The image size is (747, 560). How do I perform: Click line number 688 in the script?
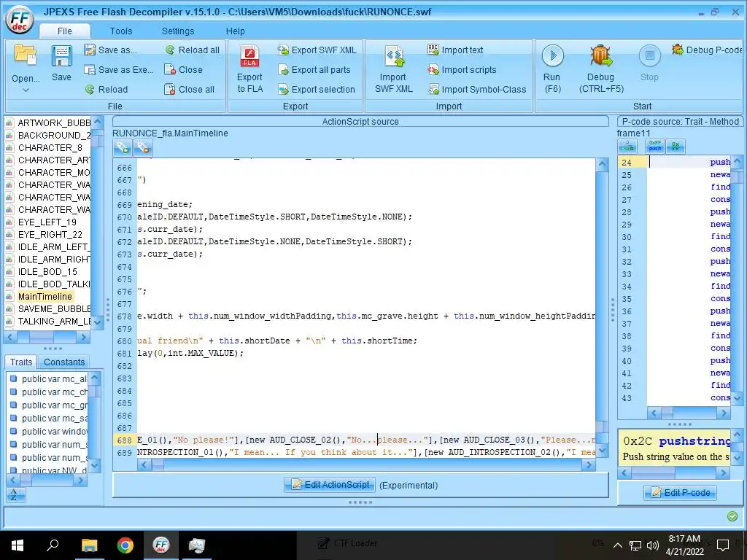point(124,440)
